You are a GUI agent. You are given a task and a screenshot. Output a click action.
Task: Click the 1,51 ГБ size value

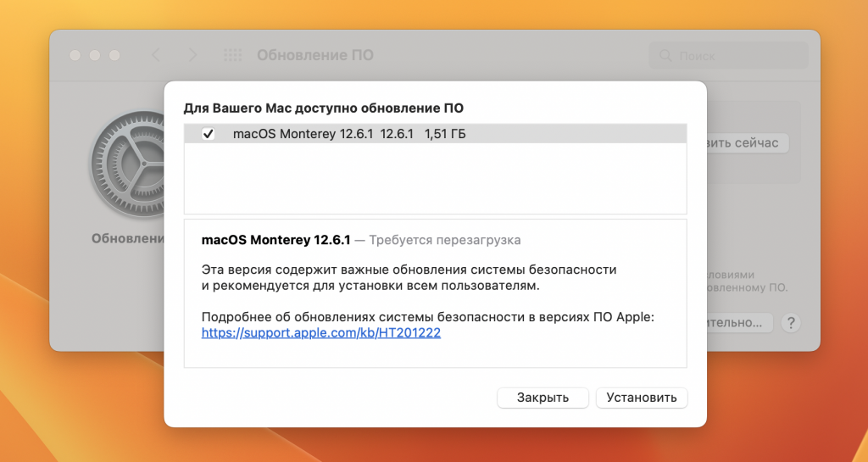click(x=444, y=134)
